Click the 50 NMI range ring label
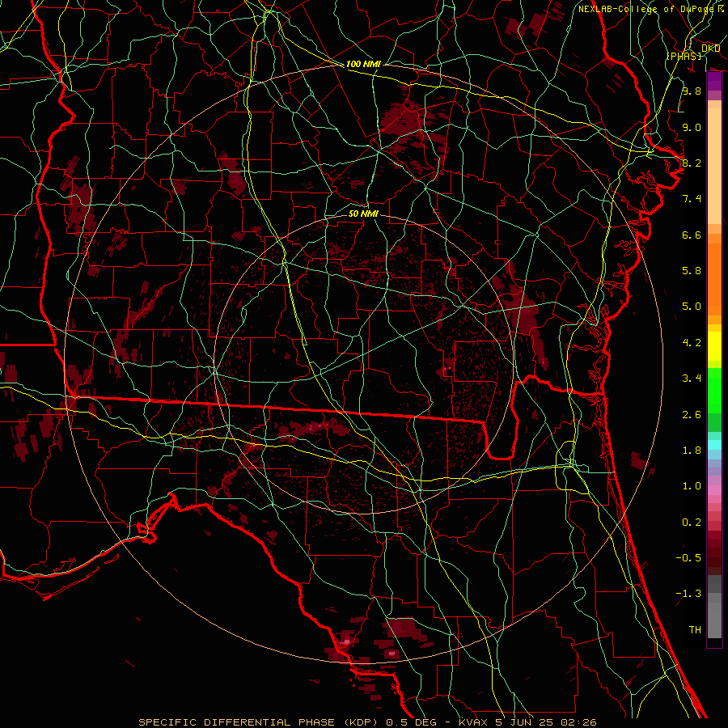728x728 pixels. tap(363, 214)
